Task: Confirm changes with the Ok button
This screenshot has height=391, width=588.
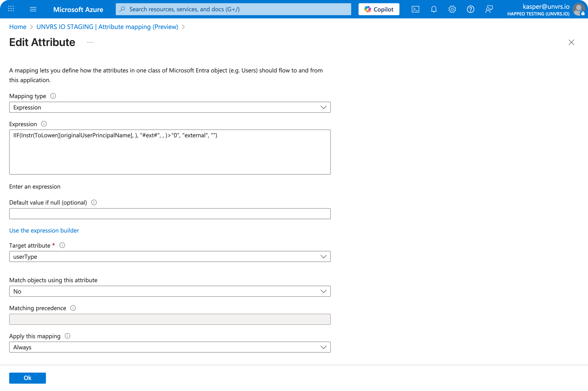Action: click(27, 378)
